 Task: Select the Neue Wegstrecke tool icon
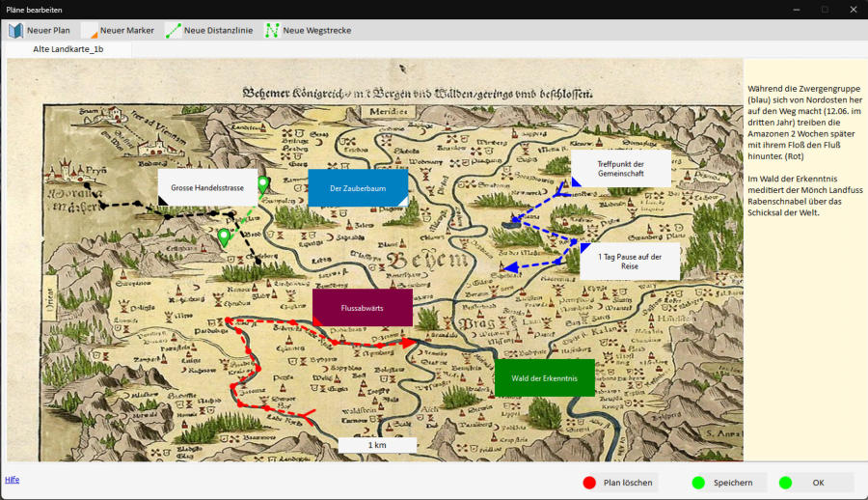271,30
